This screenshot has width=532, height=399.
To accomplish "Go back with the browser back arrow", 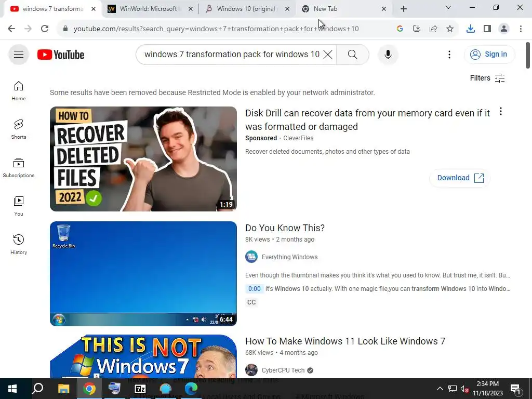I will coord(11,29).
